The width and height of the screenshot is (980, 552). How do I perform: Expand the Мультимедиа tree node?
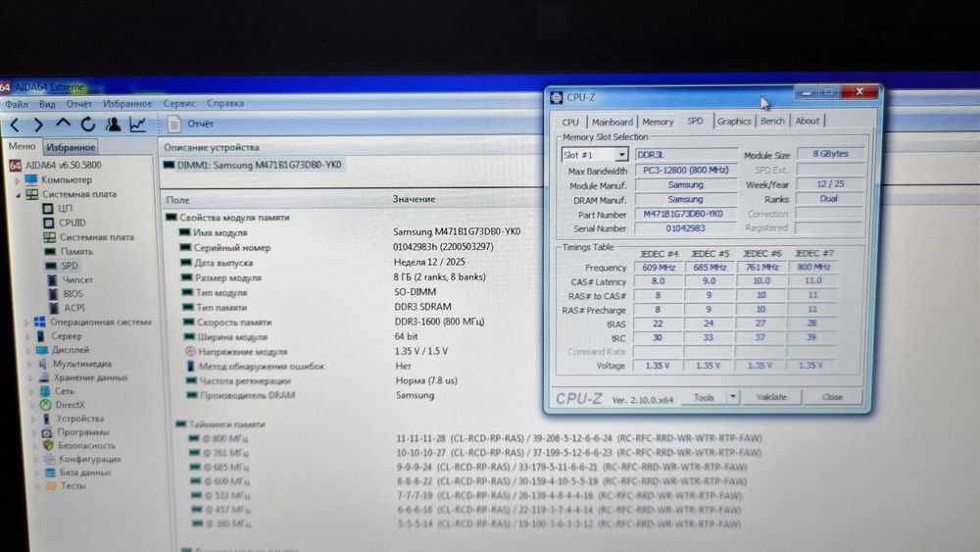30,364
